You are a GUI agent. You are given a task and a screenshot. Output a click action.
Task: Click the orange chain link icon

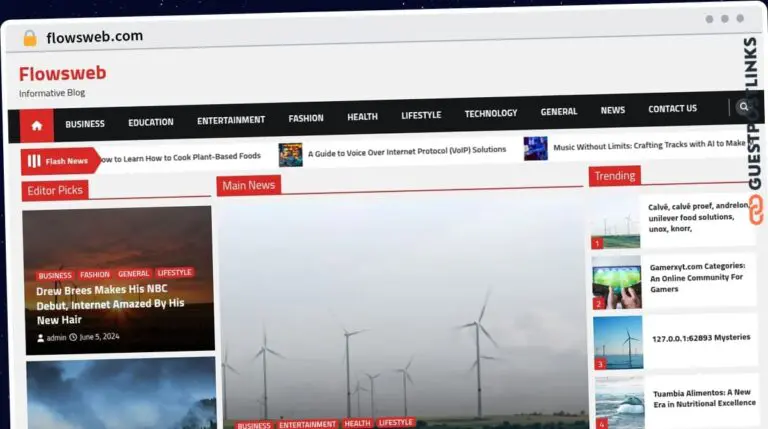click(755, 208)
